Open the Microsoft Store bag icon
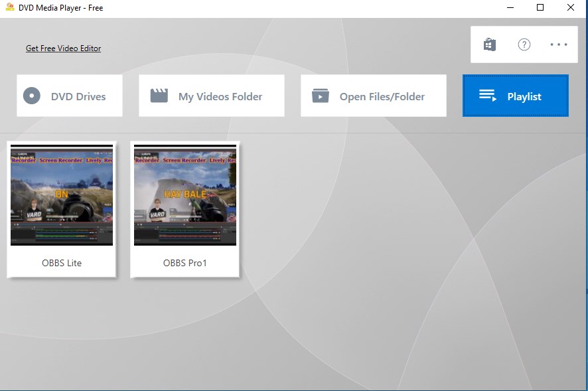This screenshot has height=391, width=588. (x=489, y=44)
